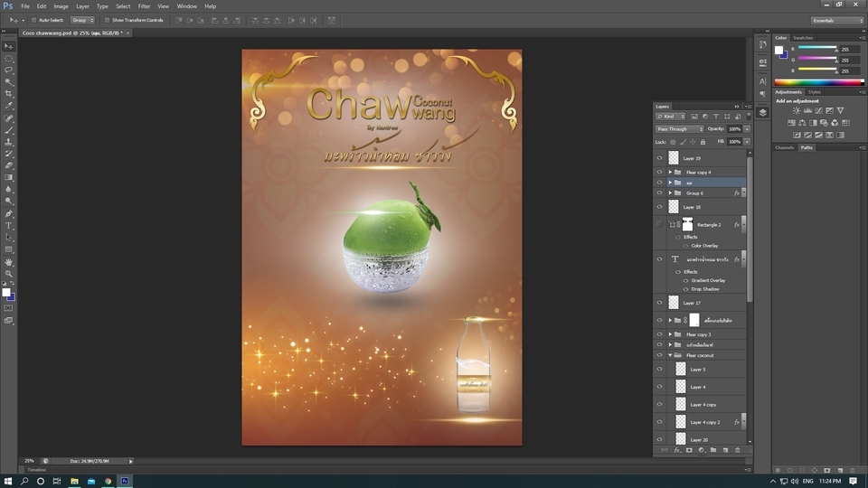The height and width of the screenshot is (488, 868).
Task: Select the Hand tool
Action: click(8, 262)
